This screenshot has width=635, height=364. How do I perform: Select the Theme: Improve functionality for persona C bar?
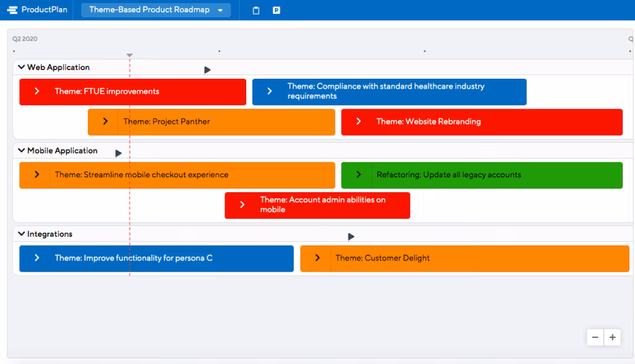[x=156, y=259]
